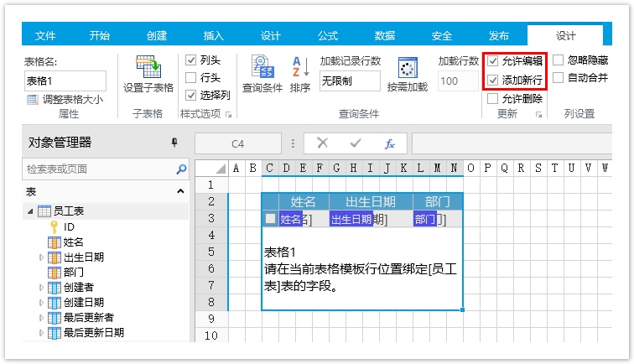Click the 设置子表格 icon
Viewport: 634px width, 364px height.
pyautogui.click(x=148, y=68)
